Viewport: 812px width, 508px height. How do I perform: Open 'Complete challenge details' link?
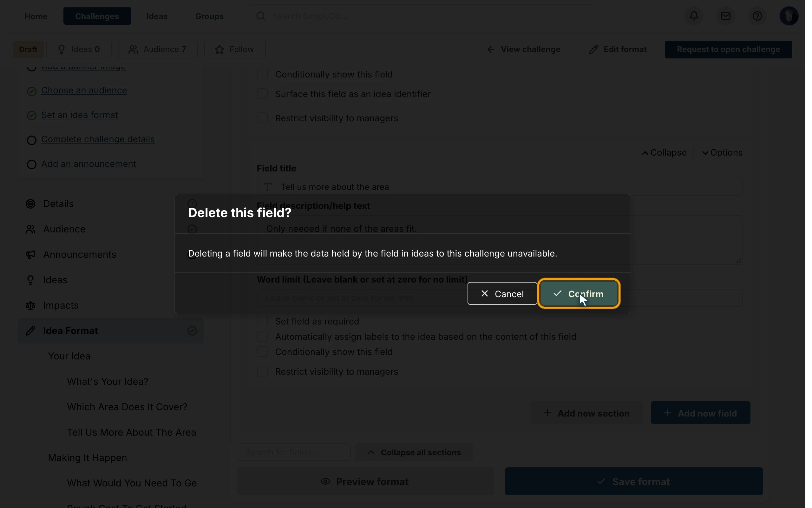tap(98, 139)
